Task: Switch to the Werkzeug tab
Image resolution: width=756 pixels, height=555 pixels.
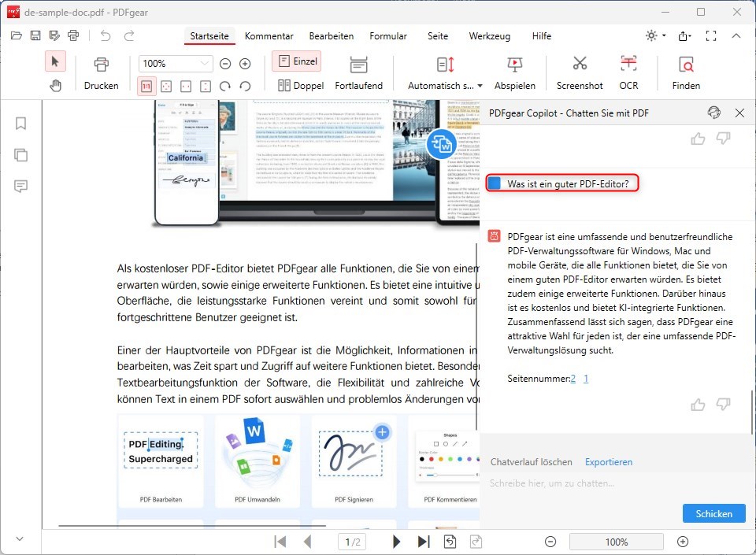Action: [489, 36]
